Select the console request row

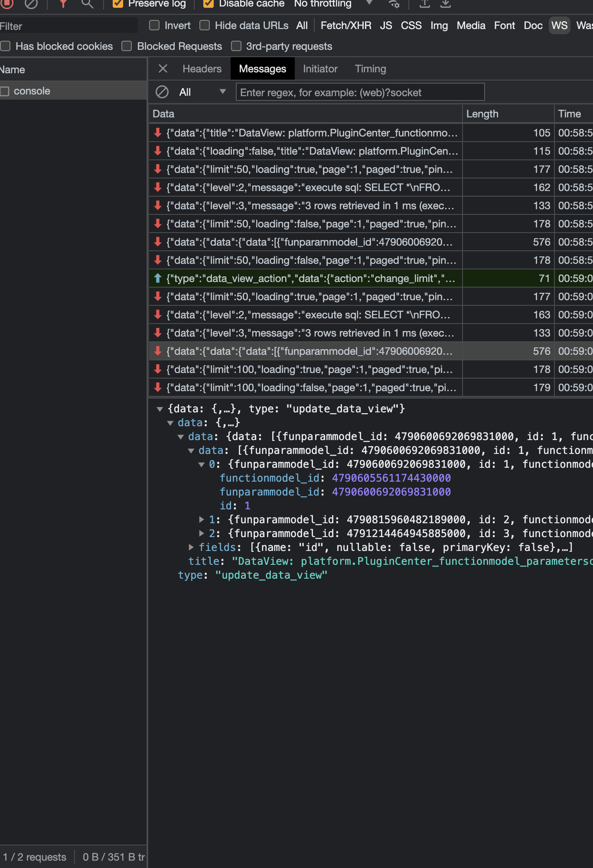pos(73,91)
